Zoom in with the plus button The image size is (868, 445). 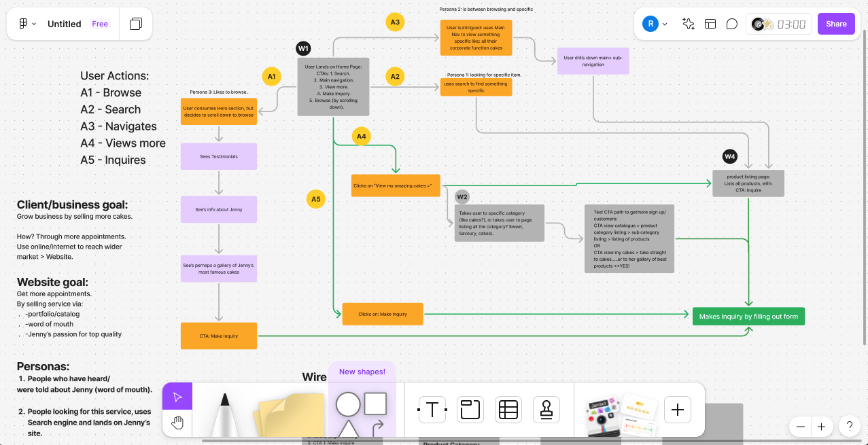[x=821, y=427]
